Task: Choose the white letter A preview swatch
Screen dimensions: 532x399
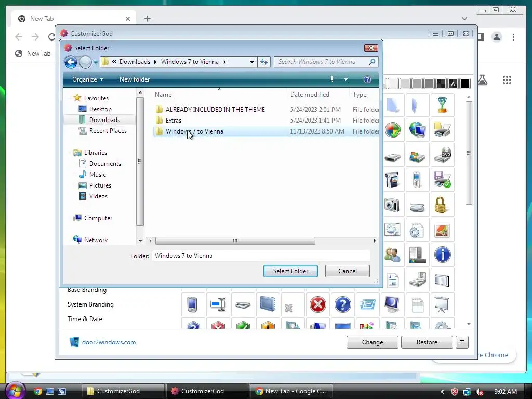Action: click(x=453, y=84)
